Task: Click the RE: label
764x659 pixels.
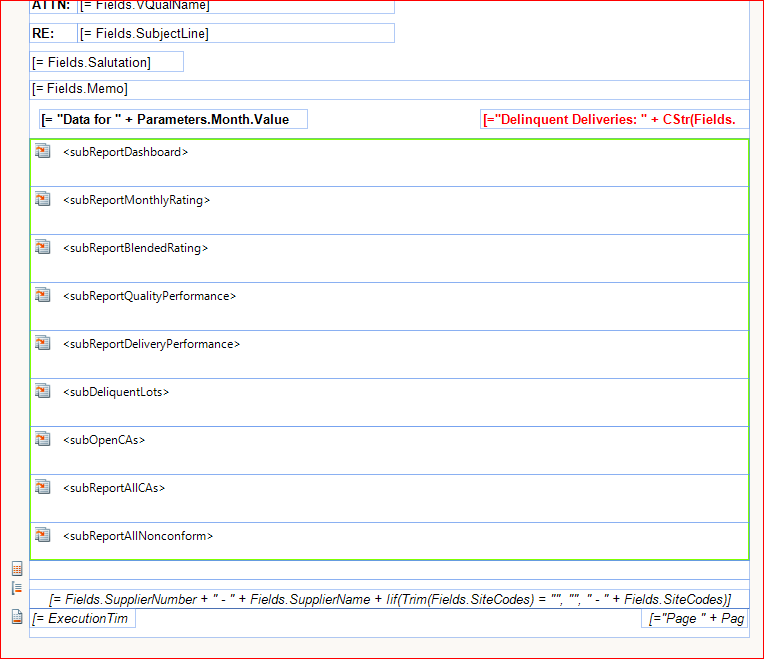Action: click(x=43, y=34)
